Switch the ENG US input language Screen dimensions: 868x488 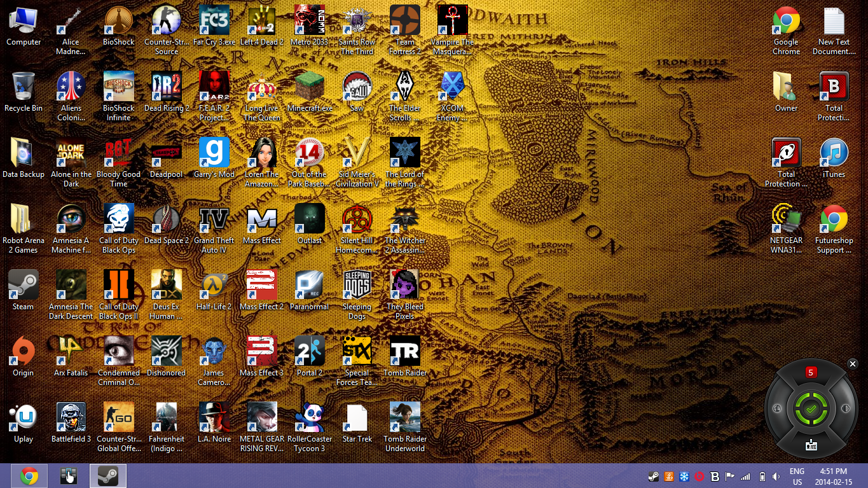pyautogui.click(x=797, y=477)
